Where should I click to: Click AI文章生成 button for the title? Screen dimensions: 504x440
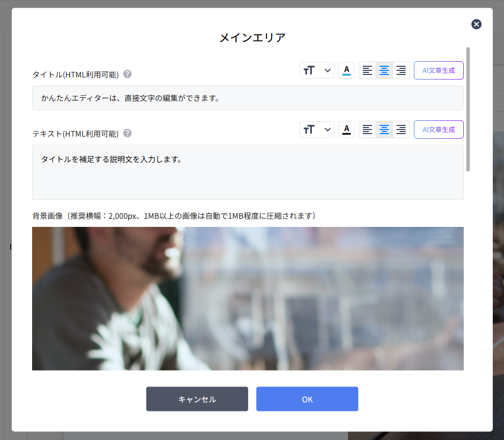click(438, 70)
